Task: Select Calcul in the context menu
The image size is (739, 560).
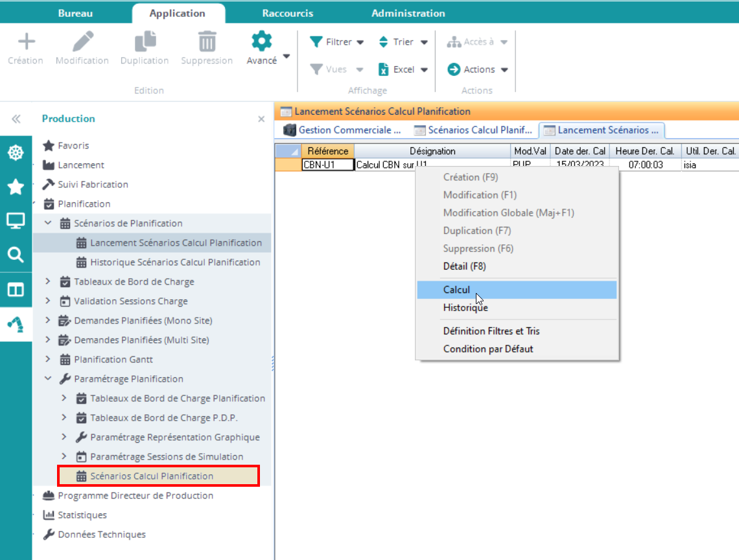Action: click(x=456, y=290)
